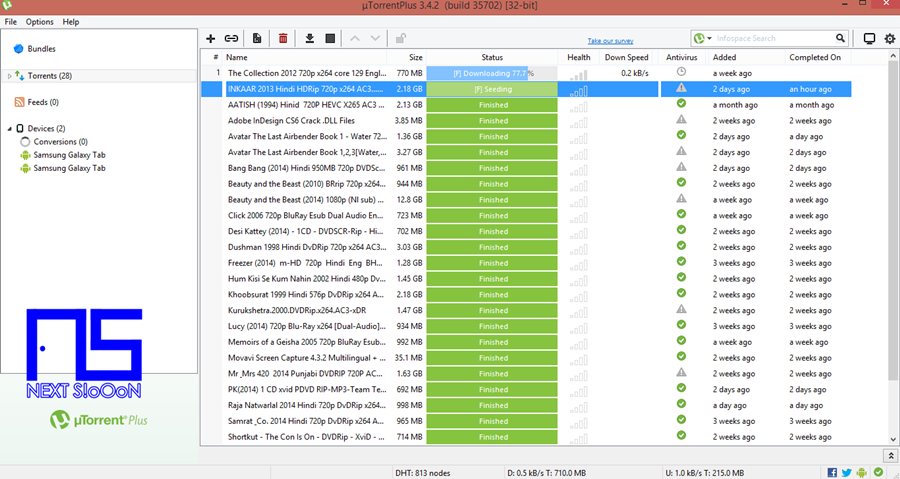Open the Help menu

(71, 22)
